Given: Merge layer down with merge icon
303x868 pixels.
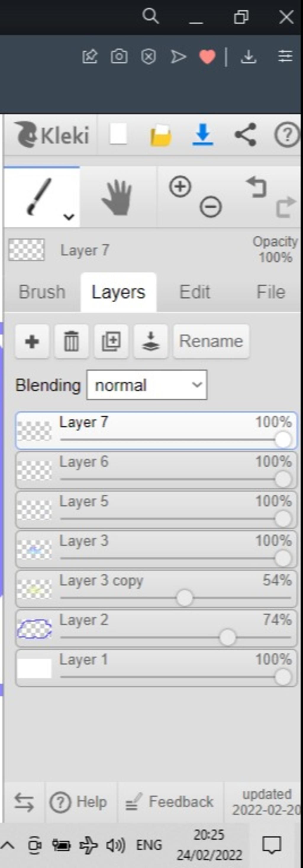Looking at the screenshot, I should (x=151, y=341).
